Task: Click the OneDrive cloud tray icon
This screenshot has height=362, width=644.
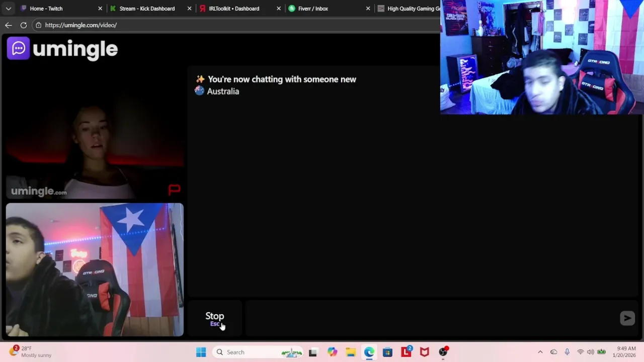Action: pos(554,352)
